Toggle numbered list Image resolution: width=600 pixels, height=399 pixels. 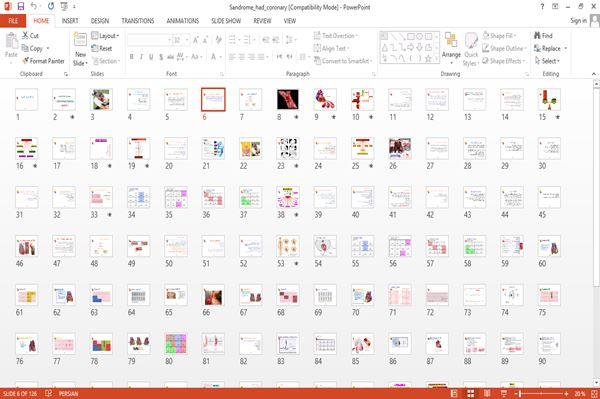tap(248, 40)
